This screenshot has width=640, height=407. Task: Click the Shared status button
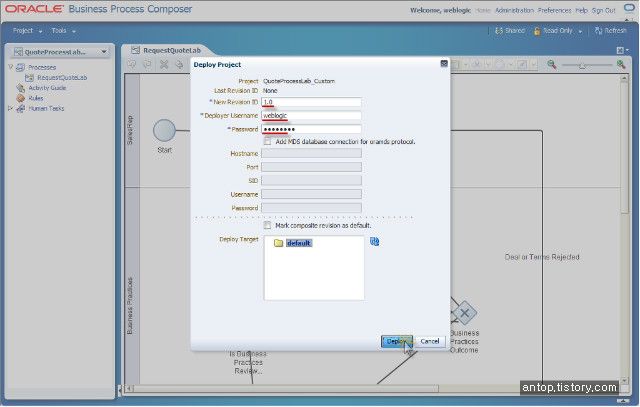[510, 31]
